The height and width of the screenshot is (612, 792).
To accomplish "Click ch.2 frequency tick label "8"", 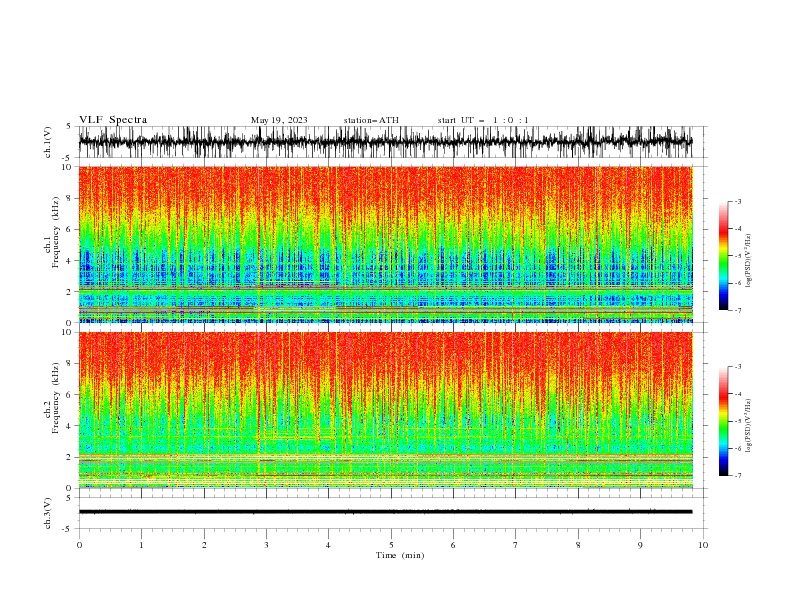I will coord(69,364).
